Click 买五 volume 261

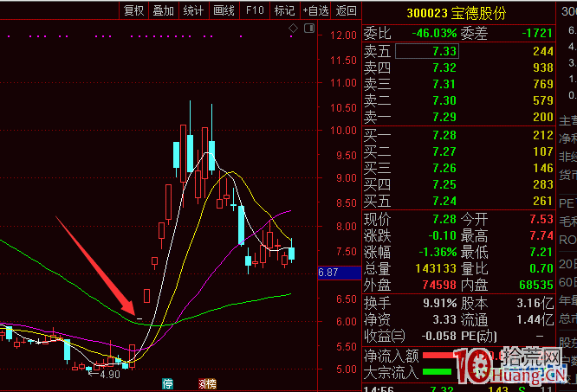(x=543, y=201)
